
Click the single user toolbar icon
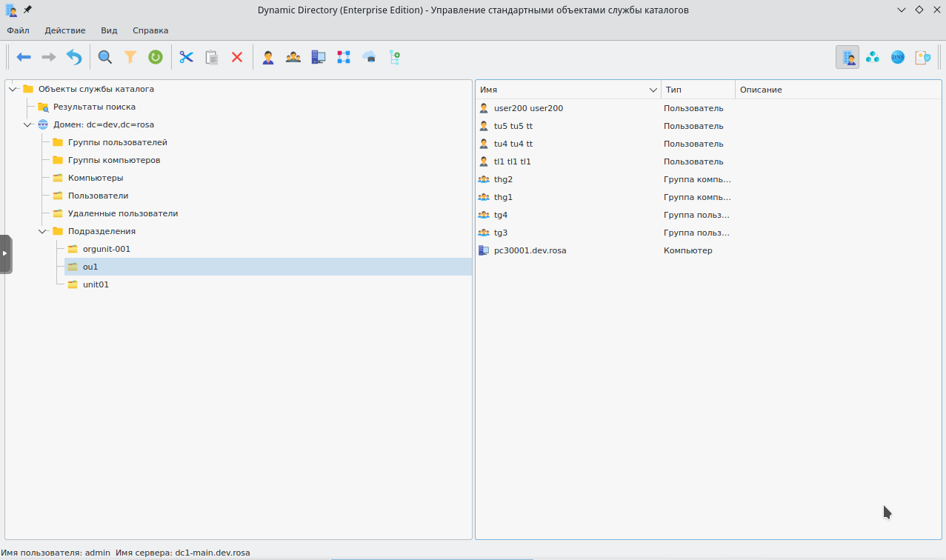(268, 57)
